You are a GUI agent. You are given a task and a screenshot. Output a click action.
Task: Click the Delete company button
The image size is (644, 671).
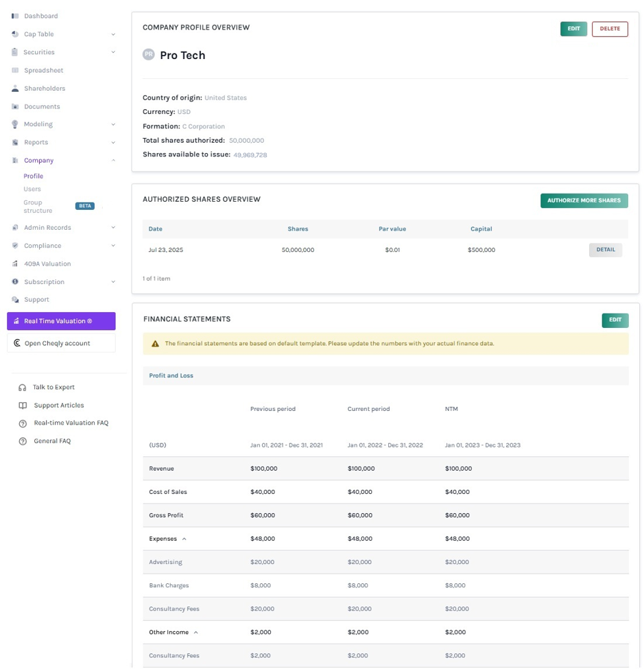[610, 29]
